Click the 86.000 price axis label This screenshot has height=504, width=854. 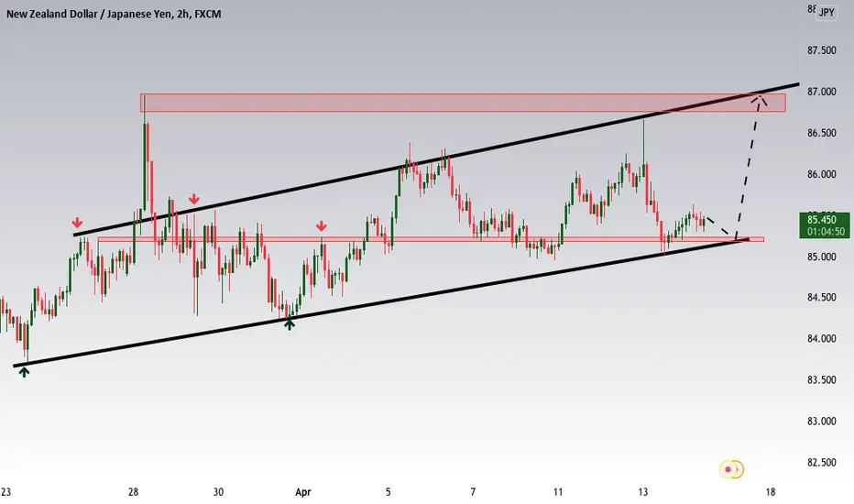[821, 174]
